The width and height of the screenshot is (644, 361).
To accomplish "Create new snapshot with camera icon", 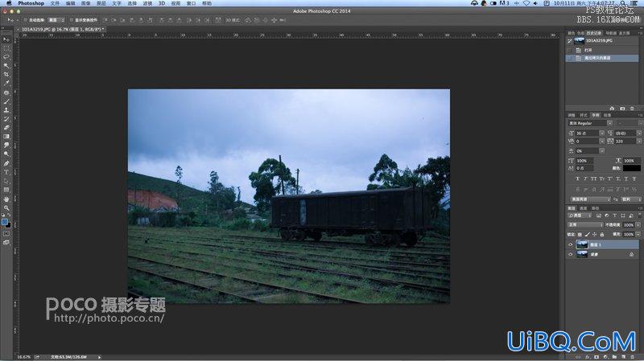I will (622, 109).
